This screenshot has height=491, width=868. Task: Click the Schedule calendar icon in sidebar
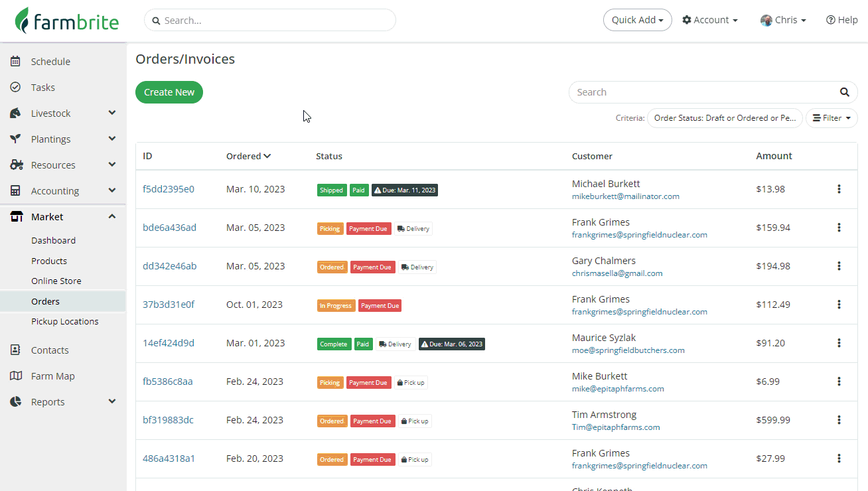(16, 62)
